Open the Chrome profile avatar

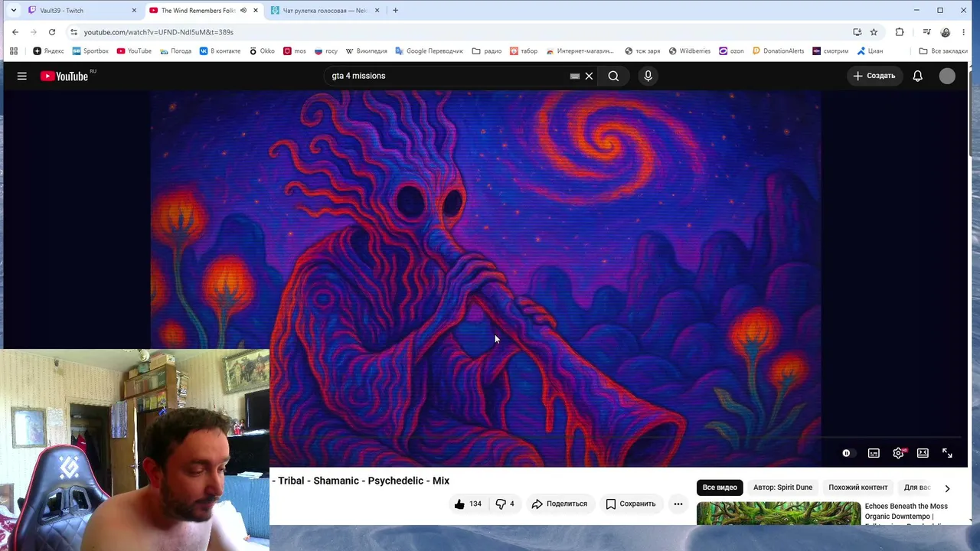(x=946, y=32)
